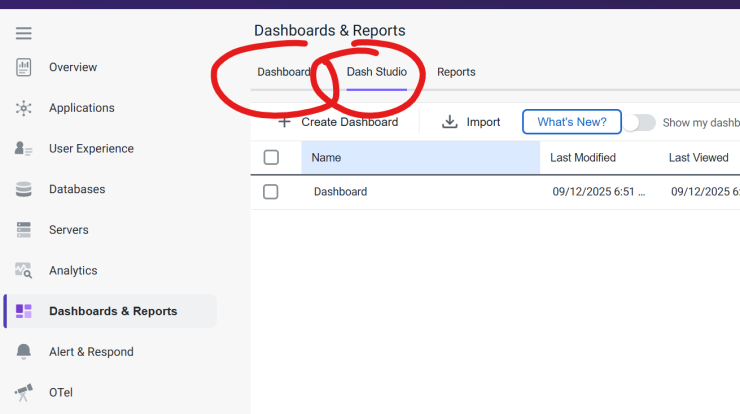The image size is (740, 414).
Task: Sort by the Last Modified column header
Action: (582, 157)
